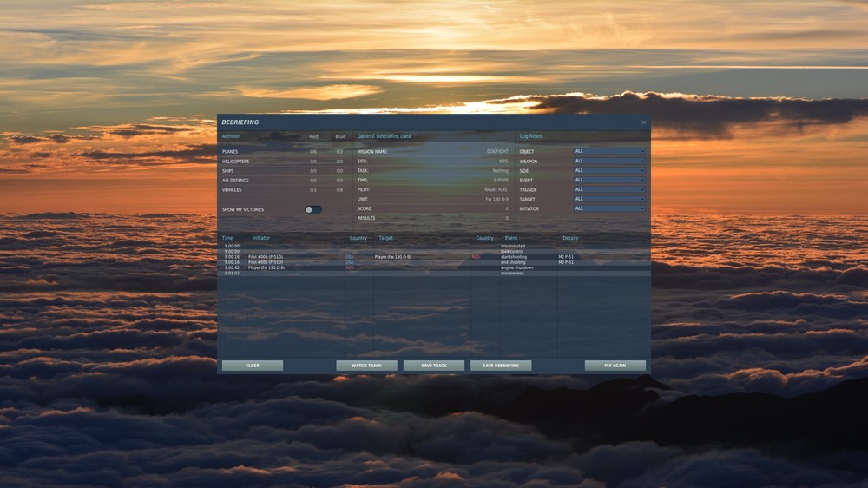Sort the log by the Time column header
Viewport: 868px width, 488px height.
pos(227,238)
